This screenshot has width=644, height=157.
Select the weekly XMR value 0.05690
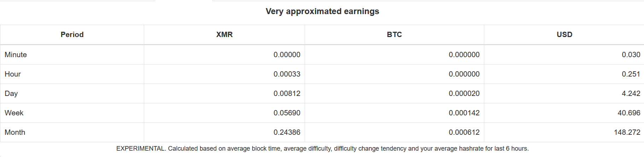[287, 113]
